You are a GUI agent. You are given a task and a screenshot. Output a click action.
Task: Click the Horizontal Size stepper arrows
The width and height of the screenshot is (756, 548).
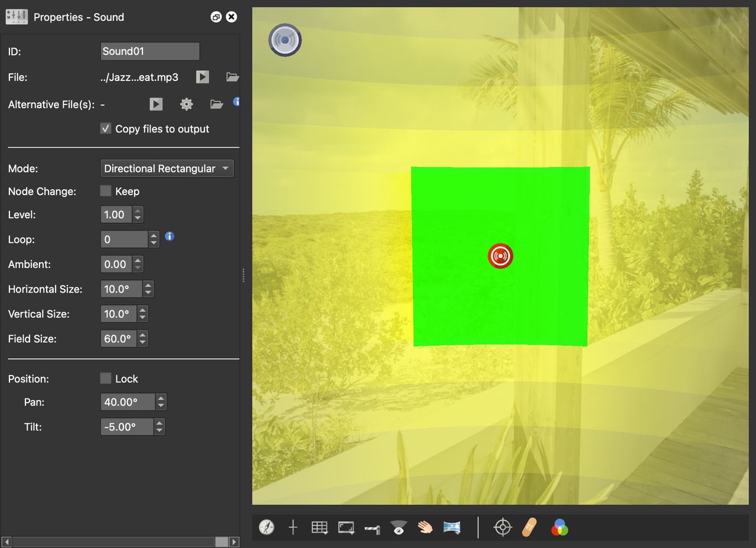(148, 289)
